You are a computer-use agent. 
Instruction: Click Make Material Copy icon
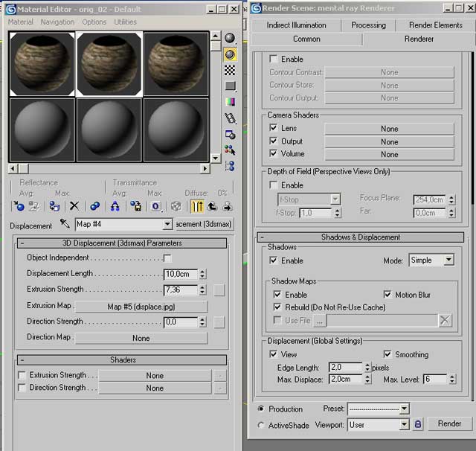tap(95, 206)
